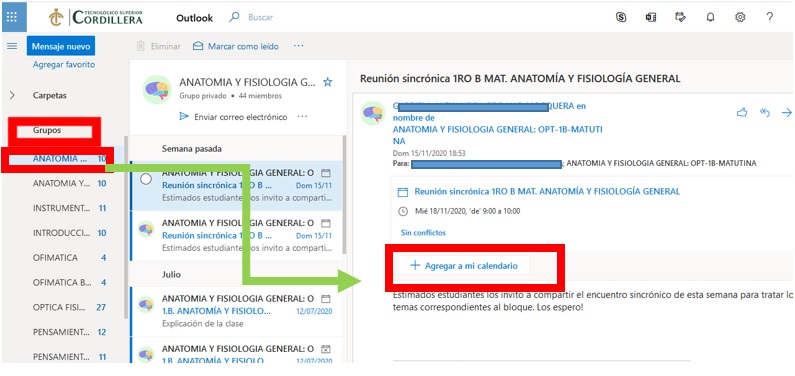Click the forward arrow icon
795x376 pixels.
tap(787, 112)
